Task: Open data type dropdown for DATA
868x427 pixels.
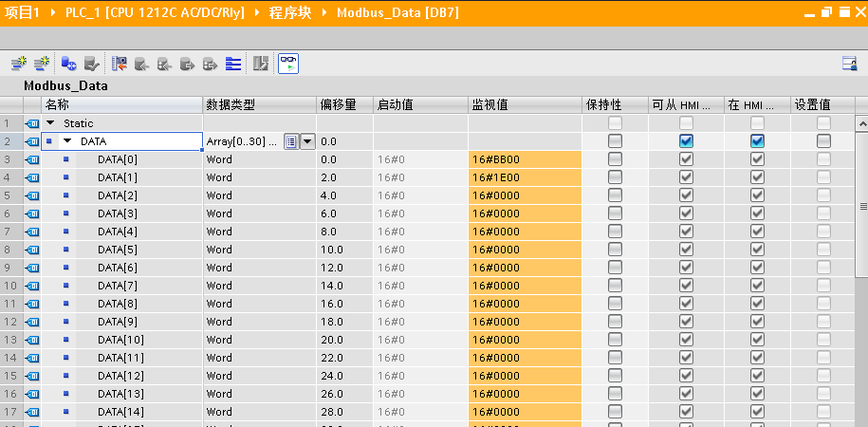Action: pyautogui.click(x=307, y=141)
